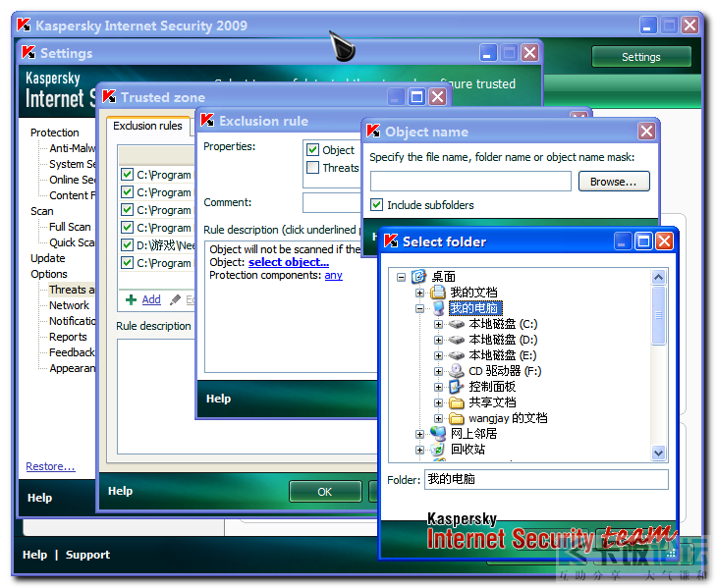
Task: Click the Support link in main window
Action: pyautogui.click(x=87, y=555)
